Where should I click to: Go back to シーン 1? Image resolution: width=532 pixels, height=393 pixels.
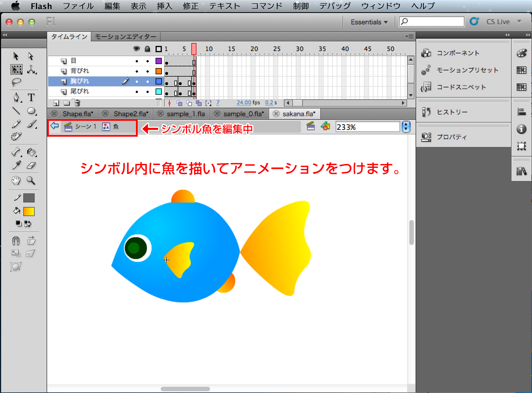(85, 126)
